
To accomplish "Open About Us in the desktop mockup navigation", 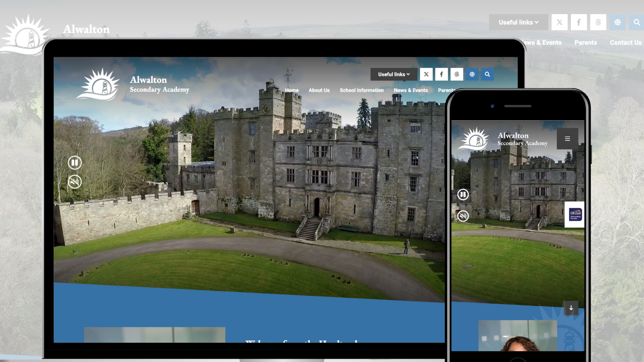I will click(319, 90).
